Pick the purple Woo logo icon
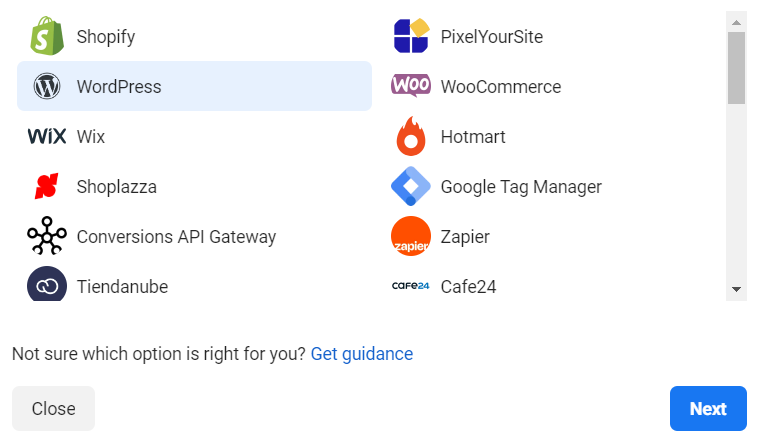 click(x=411, y=86)
